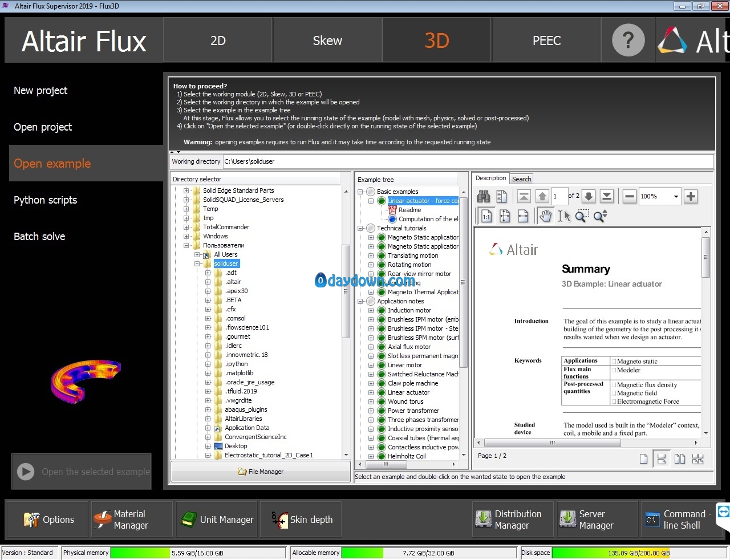Open Batch solve section
The image size is (730, 560).
point(39,237)
